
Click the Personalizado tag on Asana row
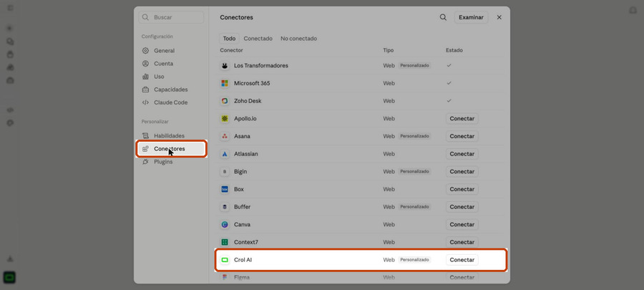tap(414, 136)
